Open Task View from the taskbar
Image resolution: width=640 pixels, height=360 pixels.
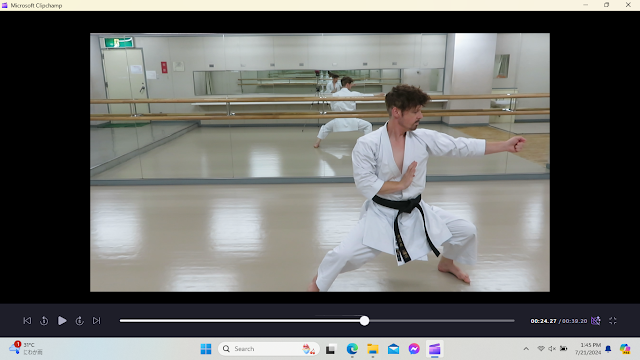click(x=331, y=349)
